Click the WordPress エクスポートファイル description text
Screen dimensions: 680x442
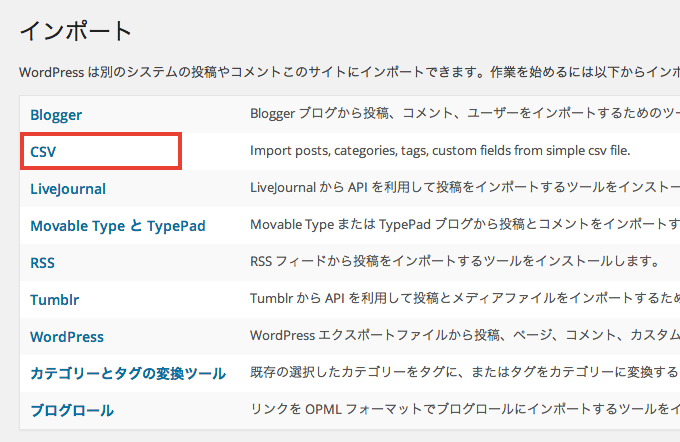[465, 335]
